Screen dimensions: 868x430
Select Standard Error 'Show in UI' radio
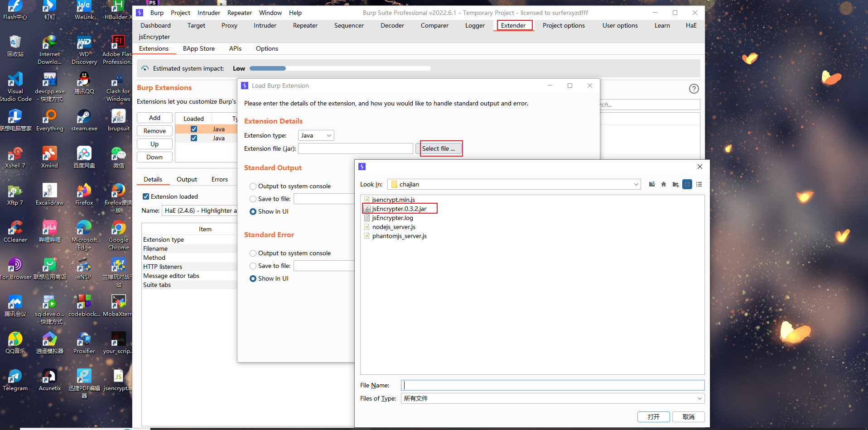click(x=253, y=278)
